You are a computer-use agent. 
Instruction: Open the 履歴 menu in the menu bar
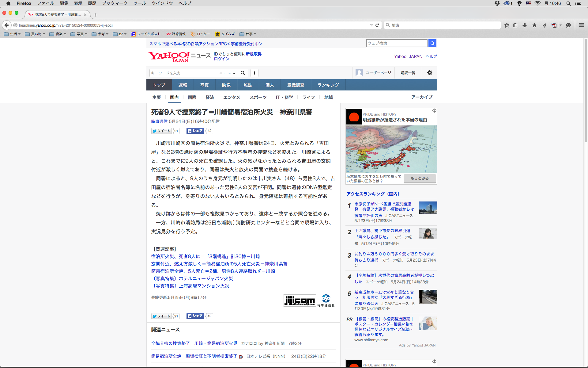tap(92, 3)
